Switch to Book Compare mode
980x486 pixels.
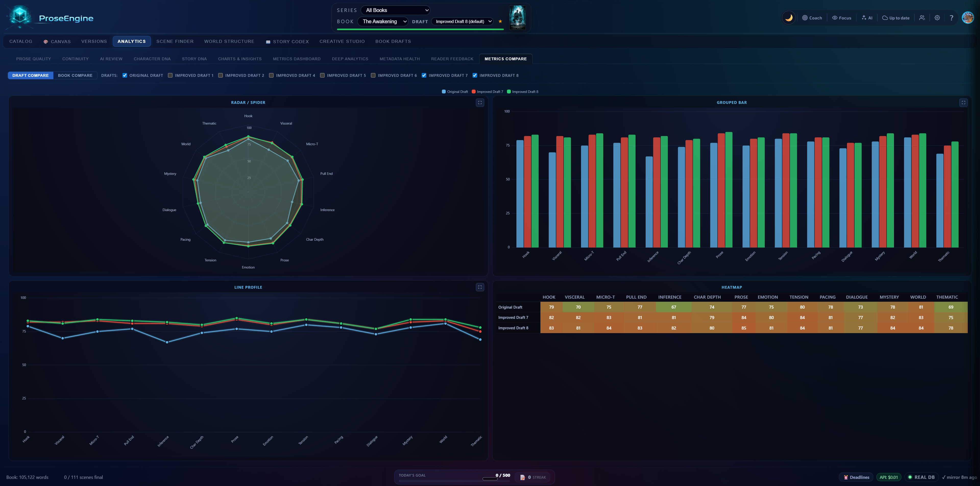pyautogui.click(x=75, y=75)
